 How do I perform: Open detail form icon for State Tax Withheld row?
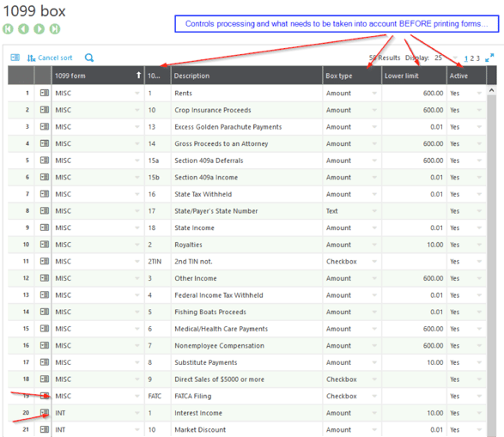(x=45, y=194)
